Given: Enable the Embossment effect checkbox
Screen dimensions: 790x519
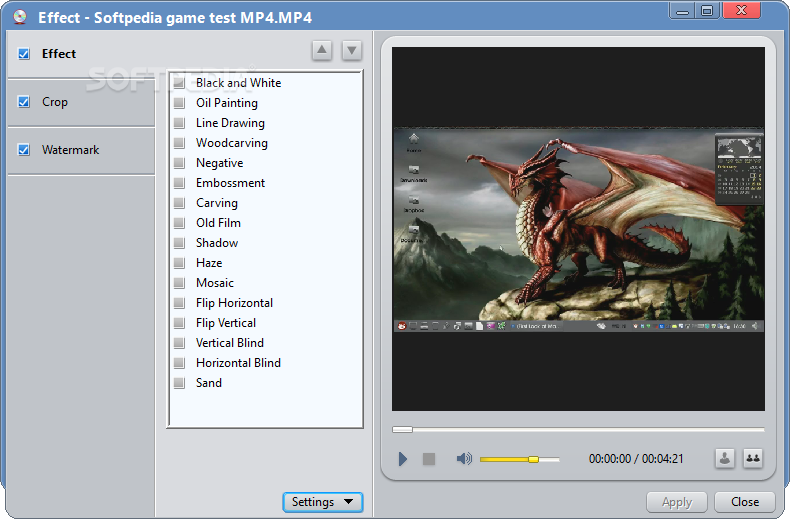Looking at the screenshot, I should 179,183.
